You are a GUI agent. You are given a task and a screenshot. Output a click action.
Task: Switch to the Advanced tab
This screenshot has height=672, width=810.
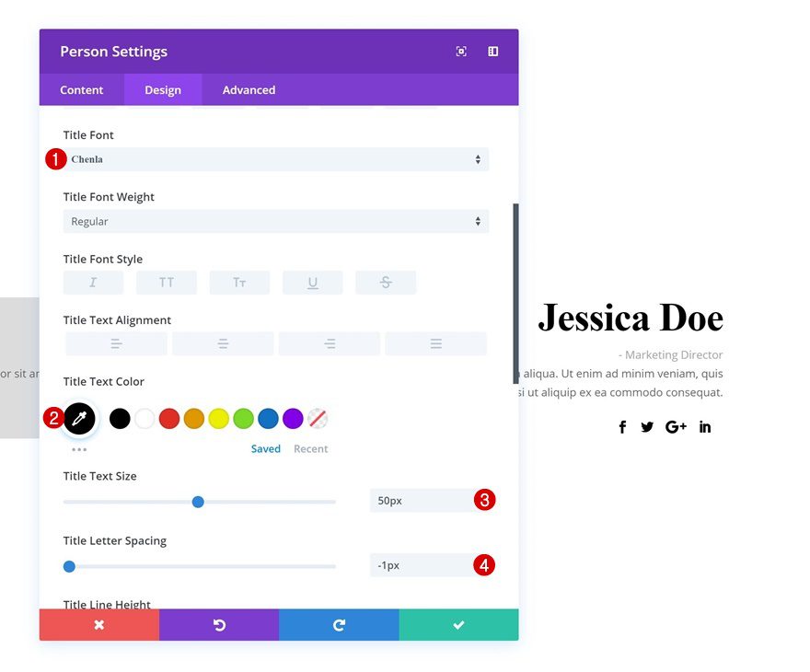click(x=248, y=89)
